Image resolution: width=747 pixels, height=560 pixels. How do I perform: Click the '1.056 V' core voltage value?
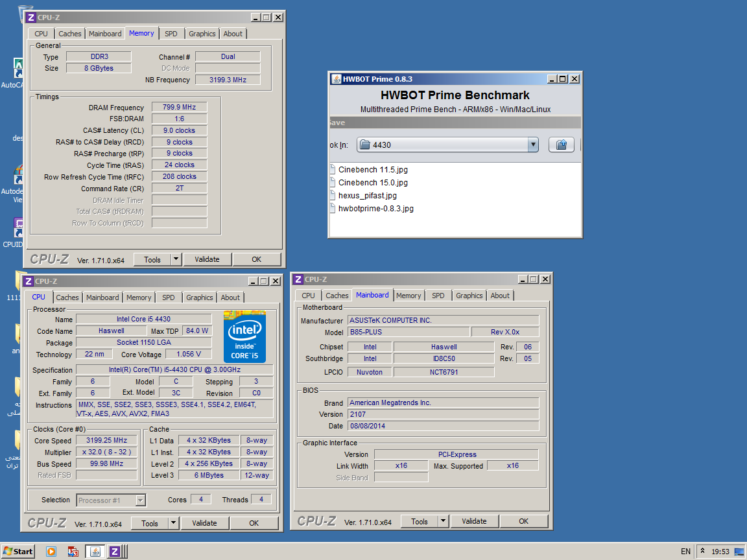pos(189,354)
